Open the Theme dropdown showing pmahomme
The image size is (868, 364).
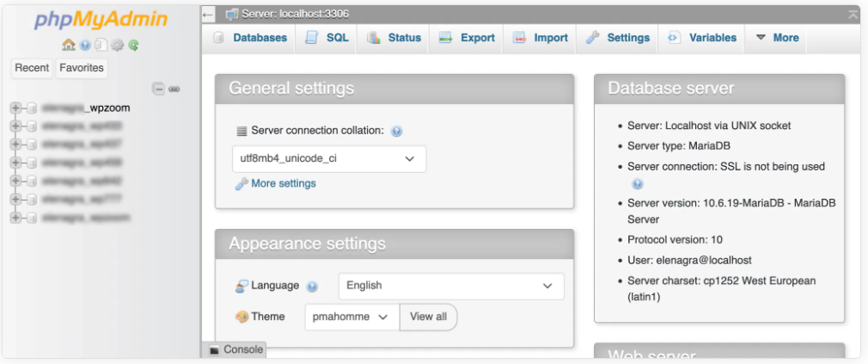pos(352,317)
